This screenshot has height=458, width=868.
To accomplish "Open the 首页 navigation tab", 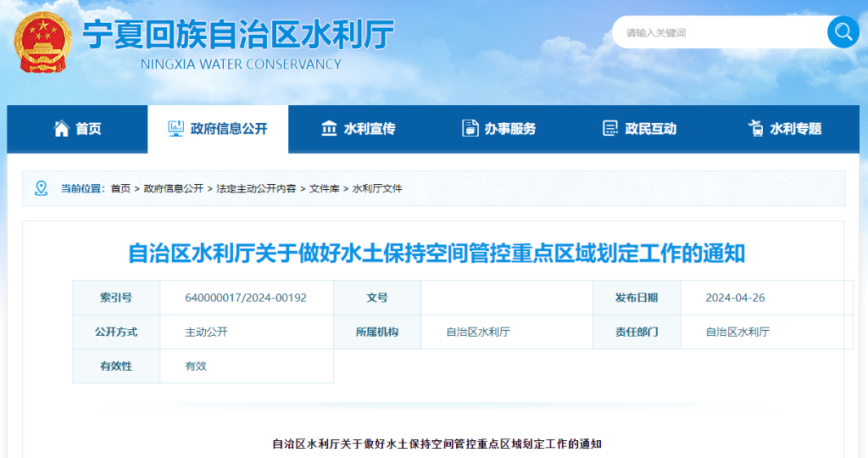I will [77, 129].
